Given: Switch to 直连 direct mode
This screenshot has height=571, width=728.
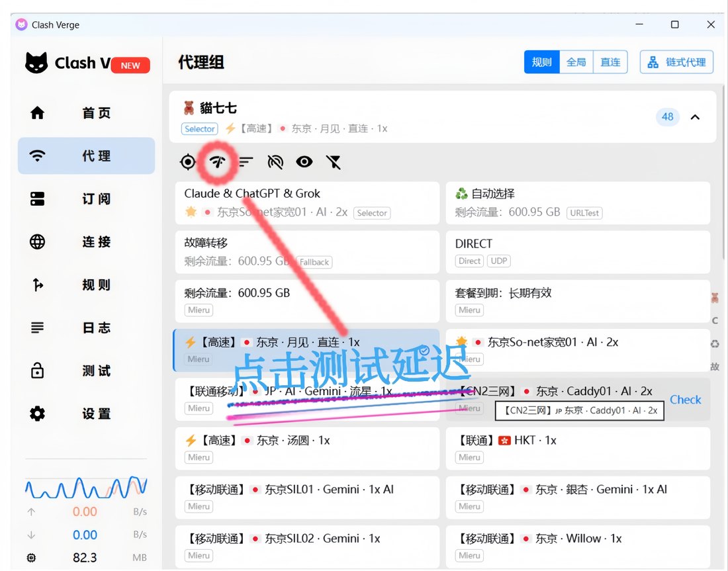Looking at the screenshot, I should coord(610,62).
